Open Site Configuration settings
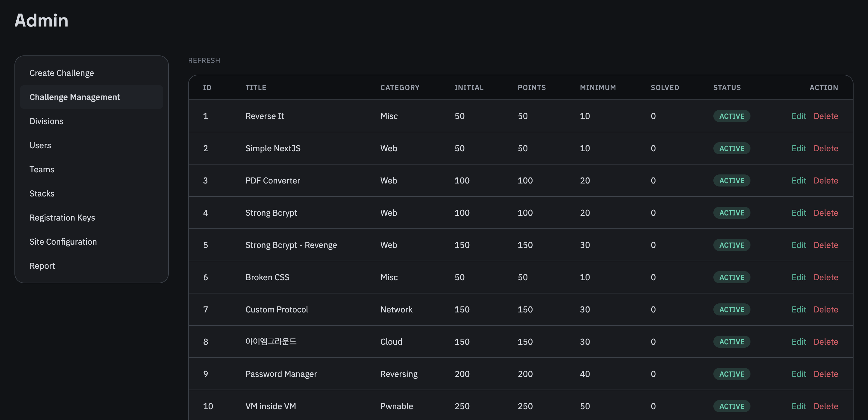 coord(63,242)
